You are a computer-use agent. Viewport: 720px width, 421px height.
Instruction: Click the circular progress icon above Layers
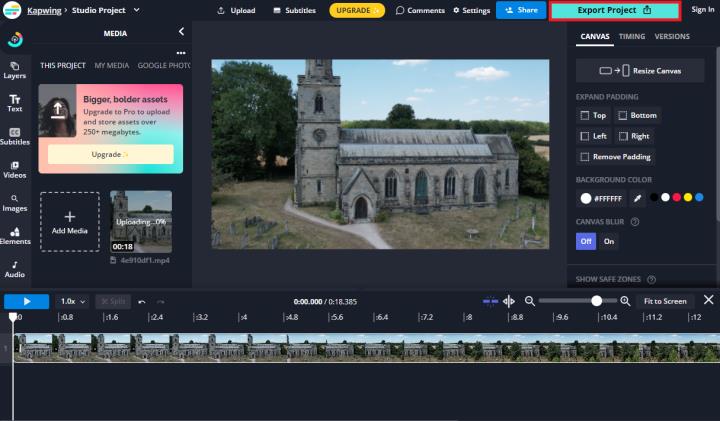pos(15,39)
